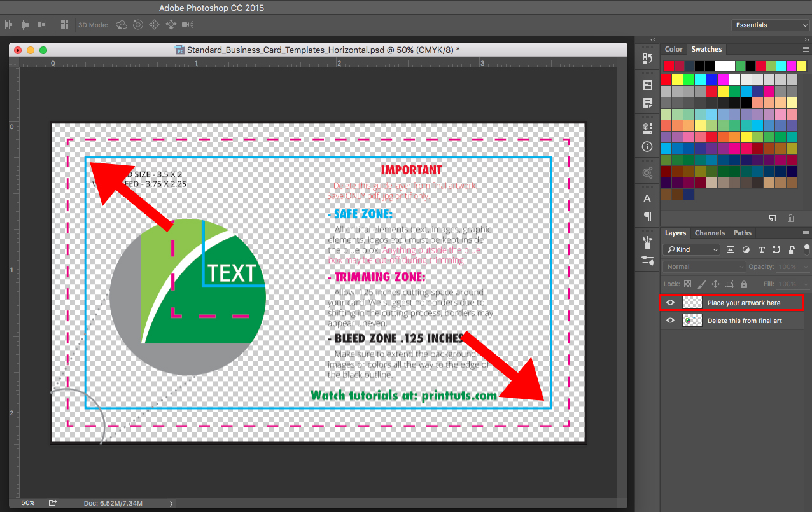Select the 'Delete this from final art' layer

point(745,321)
